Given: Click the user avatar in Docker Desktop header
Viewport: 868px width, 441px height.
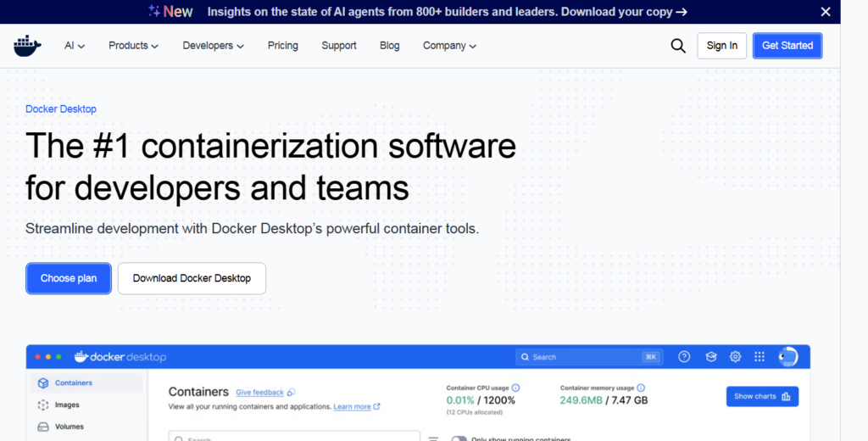Looking at the screenshot, I should click(787, 357).
